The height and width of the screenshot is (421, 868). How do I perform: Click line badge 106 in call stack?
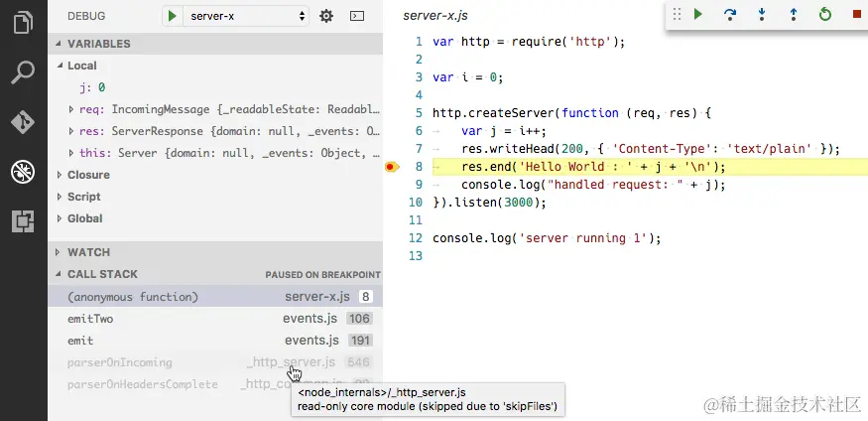359,319
